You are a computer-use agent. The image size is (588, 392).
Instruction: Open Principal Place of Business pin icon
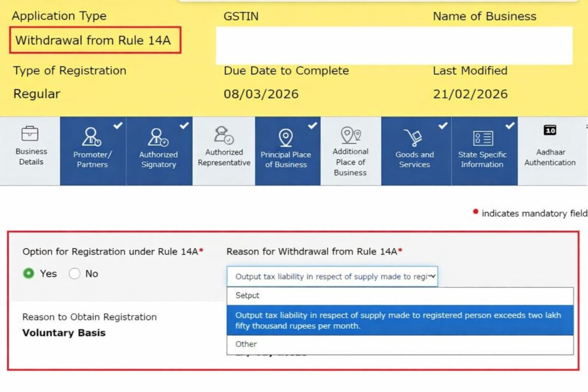[x=287, y=138]
